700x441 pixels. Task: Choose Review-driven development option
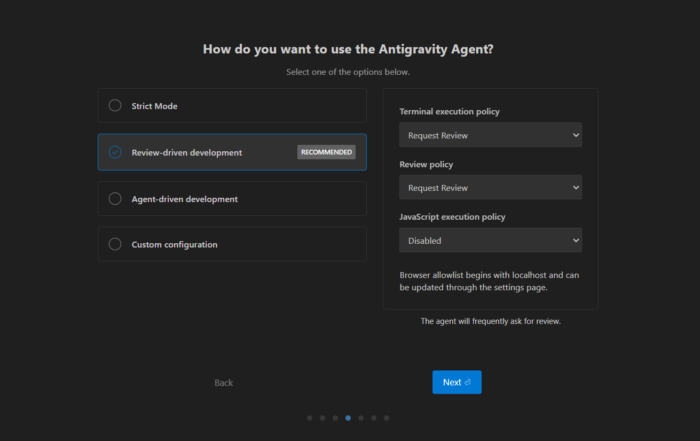[115, 152]
